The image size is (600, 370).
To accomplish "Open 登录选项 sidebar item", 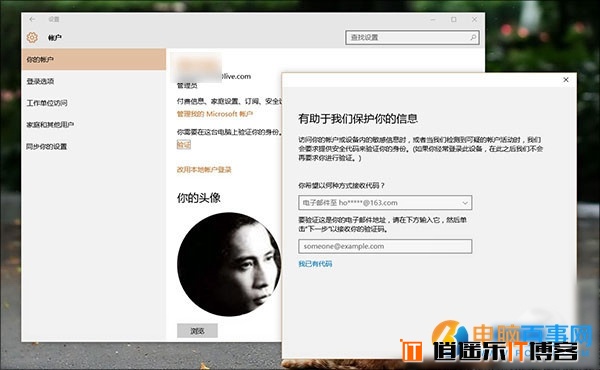I will [x=94, y=81].
